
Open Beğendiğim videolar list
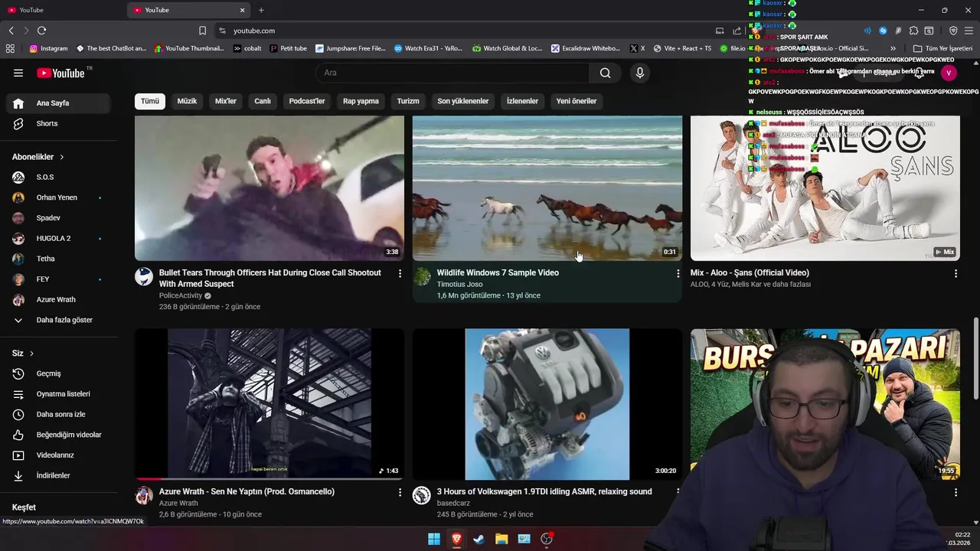(x=59, y=435)
